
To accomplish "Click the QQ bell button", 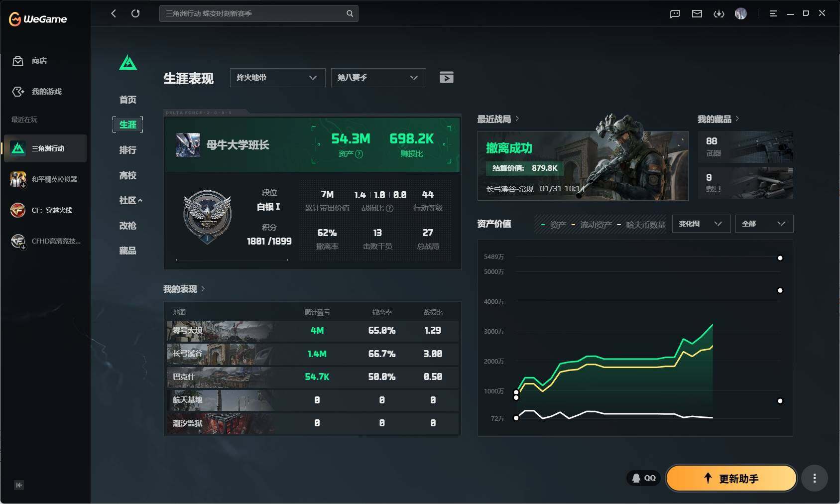I will click(x=643, y=478).
